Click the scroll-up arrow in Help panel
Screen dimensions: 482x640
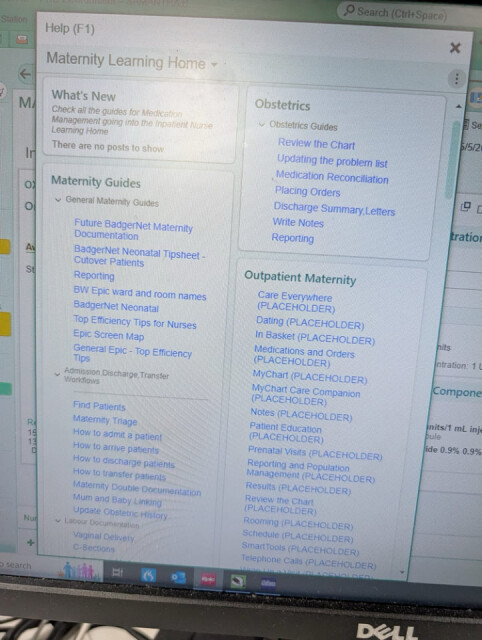[x=458, y=107]
